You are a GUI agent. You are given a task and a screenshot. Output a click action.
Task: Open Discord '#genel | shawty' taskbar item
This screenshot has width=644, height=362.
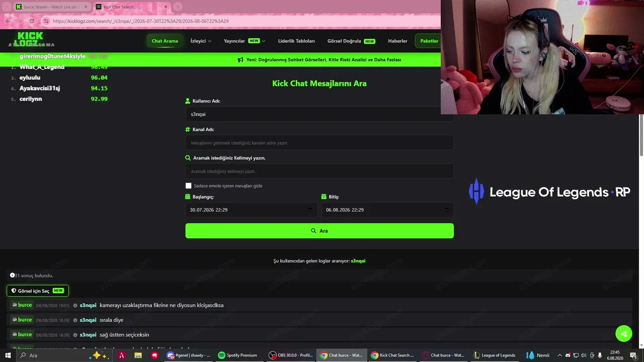tap(189, 355)
